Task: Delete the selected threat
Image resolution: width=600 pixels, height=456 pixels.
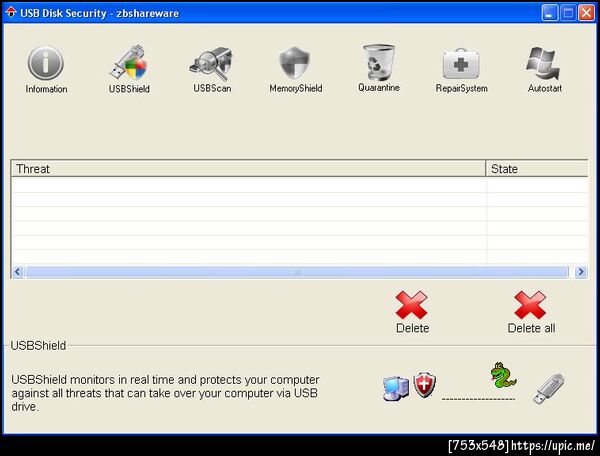Action: 412,312
